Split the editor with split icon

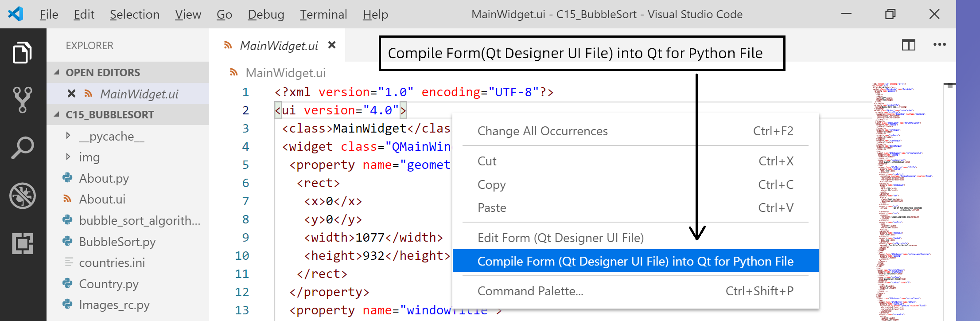[909, 45]
